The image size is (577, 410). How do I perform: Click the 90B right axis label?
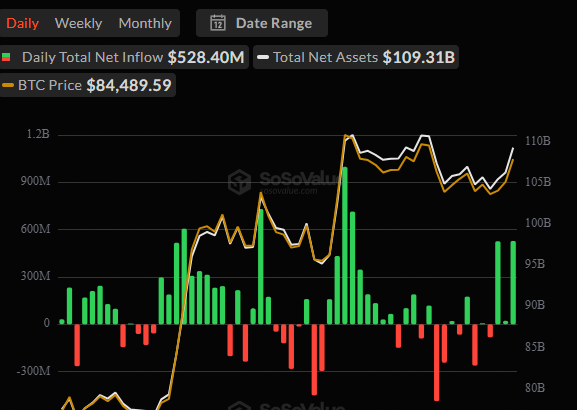tap(535, 305)
